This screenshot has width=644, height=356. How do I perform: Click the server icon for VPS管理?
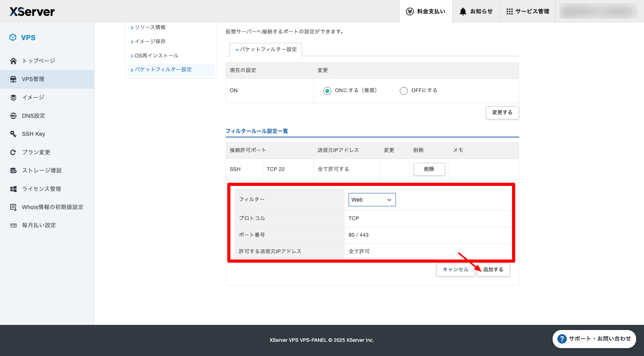pos(13,79)
